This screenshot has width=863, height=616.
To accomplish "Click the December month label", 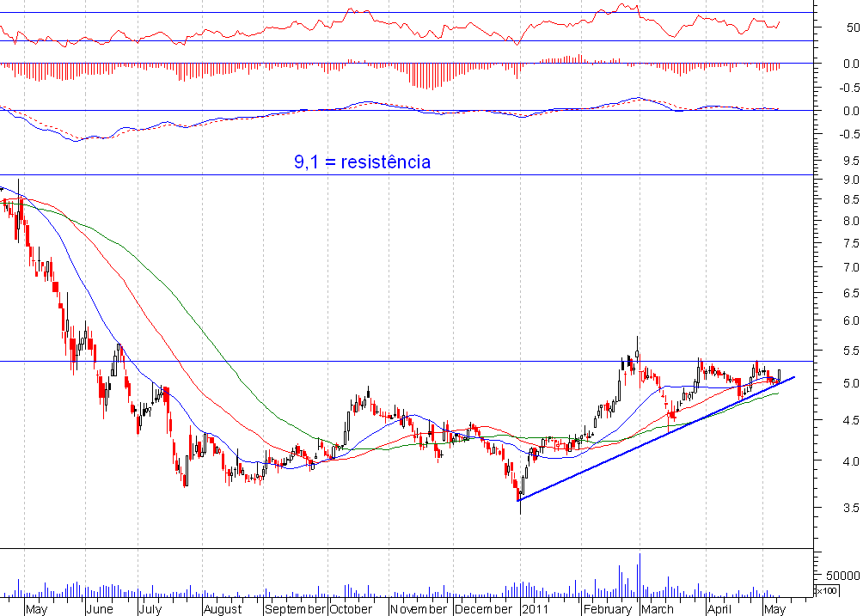I will point(483,609).
